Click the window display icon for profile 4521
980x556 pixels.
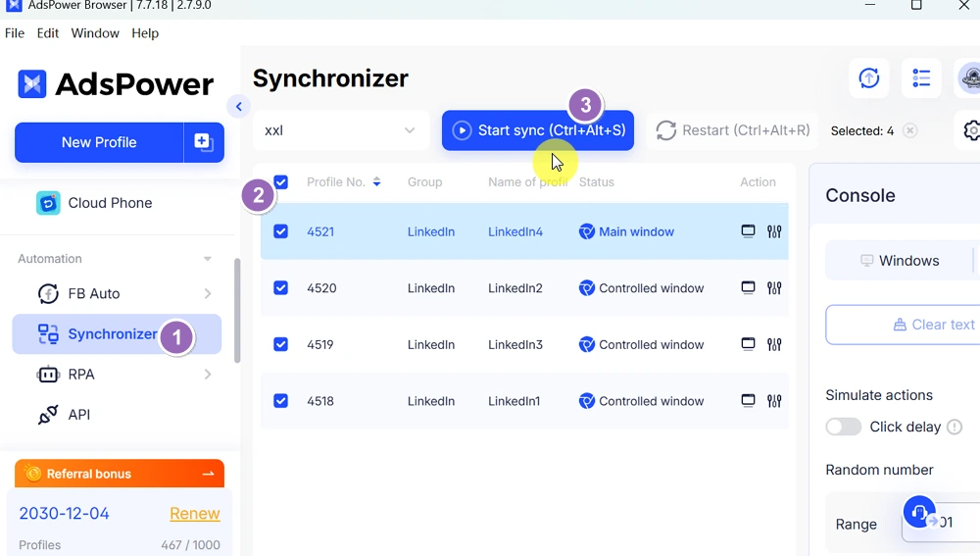748,232
